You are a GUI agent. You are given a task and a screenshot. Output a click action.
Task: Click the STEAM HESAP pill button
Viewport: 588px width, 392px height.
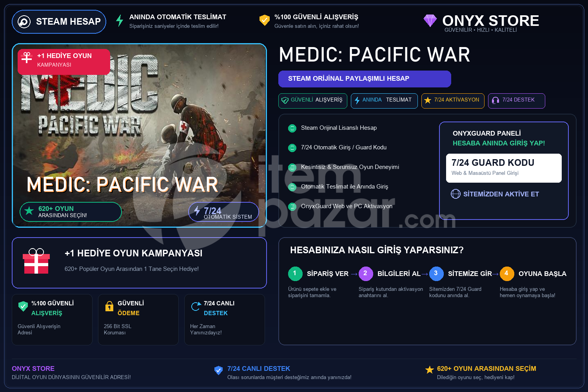pyautogui.click(x=59, y=22)
